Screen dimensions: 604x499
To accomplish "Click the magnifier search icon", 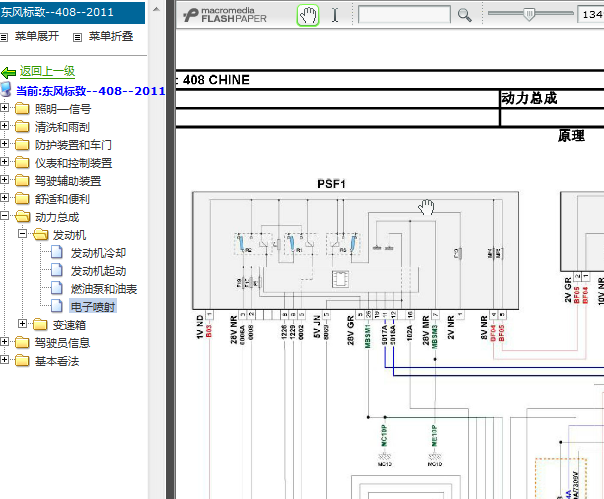I will (464, 15).
